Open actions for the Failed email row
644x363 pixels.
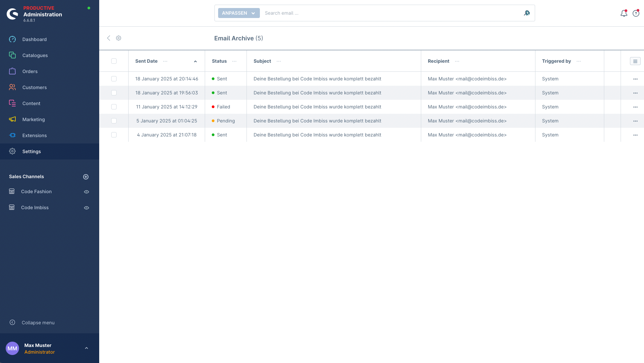coord(635,107)
